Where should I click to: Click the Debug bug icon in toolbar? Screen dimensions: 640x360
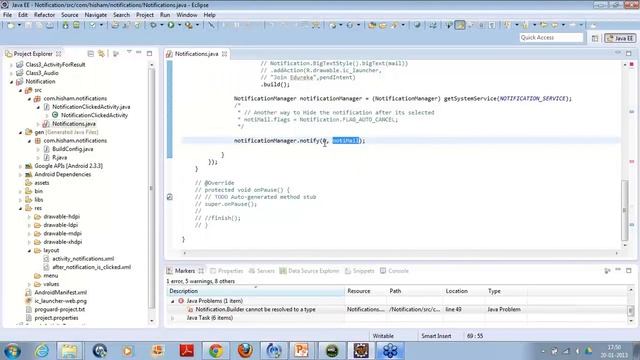tap(153, 25)
